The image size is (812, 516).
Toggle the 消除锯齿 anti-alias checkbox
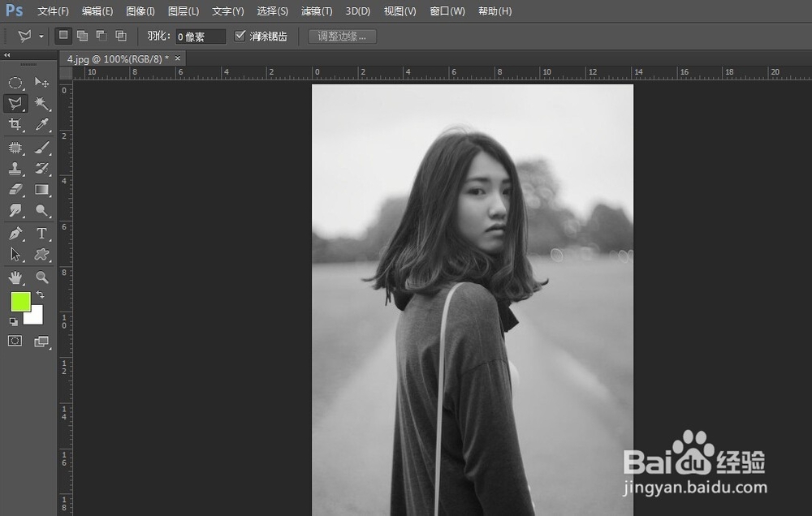(240, 36)
